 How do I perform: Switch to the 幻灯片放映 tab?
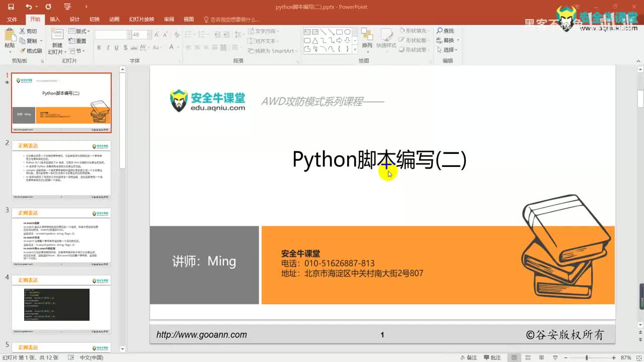pyautogui.click(x=141, y=20)
